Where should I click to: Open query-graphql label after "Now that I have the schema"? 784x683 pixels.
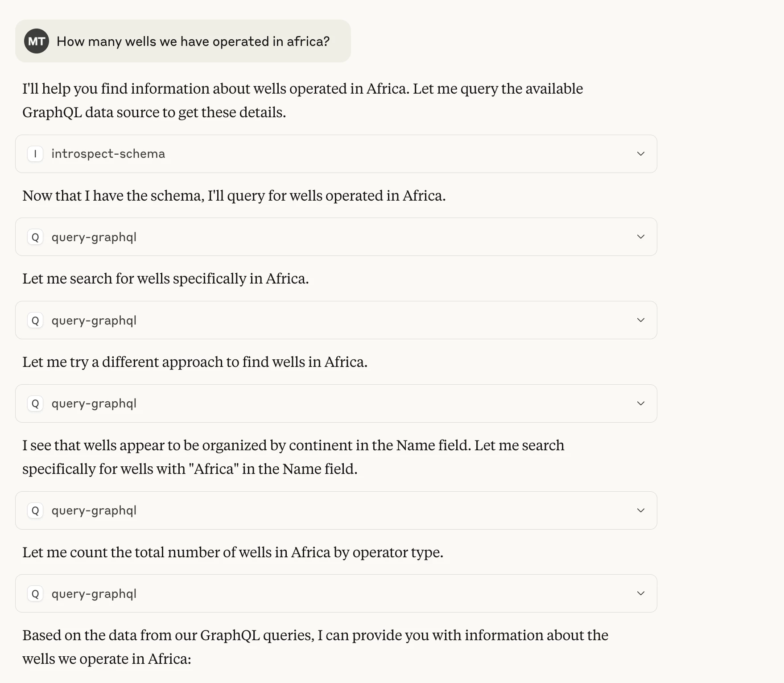tap(94, 237)
